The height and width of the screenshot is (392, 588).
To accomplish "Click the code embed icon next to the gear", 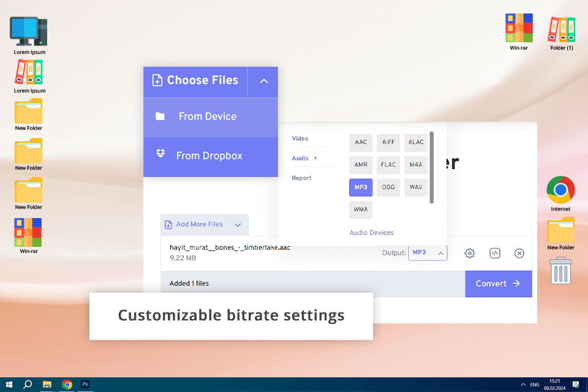I will pyautogui.click(x=495, y=253).
